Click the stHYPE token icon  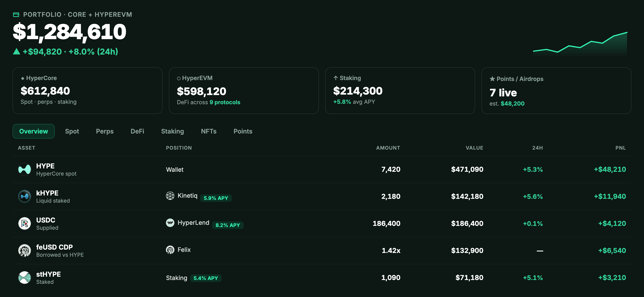(x=25, y=278)
